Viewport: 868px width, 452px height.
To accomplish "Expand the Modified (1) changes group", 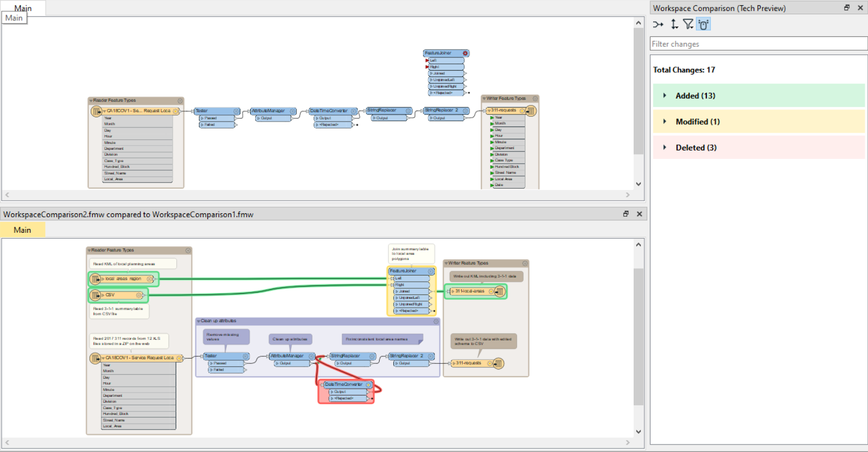I will coord(665,122).
